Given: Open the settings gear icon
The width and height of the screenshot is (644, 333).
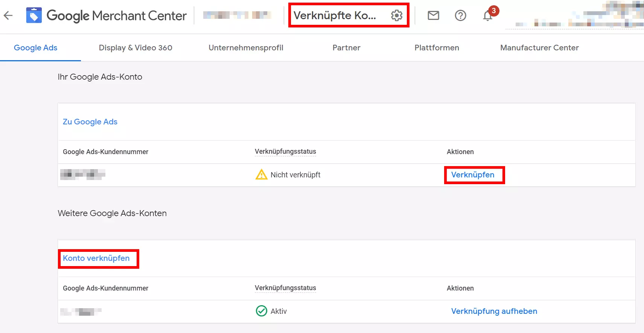Looking at the screenshot, I should (397, 15).
